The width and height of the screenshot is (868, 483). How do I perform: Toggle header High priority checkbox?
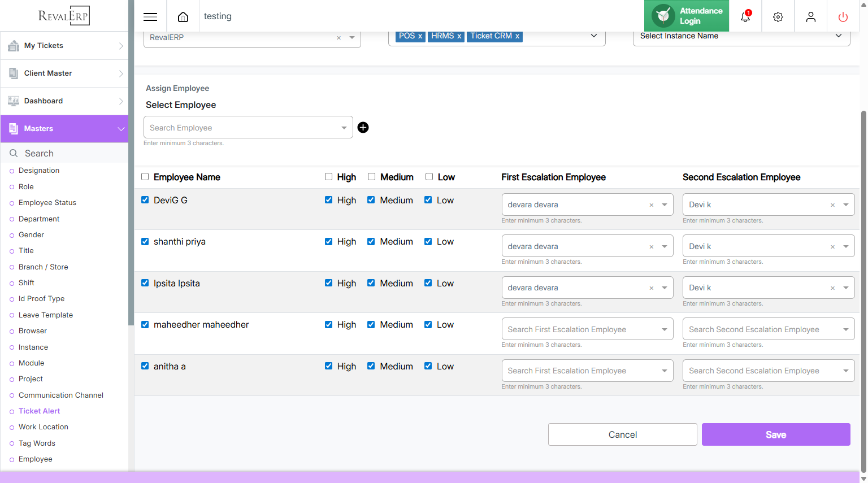coord(328,177)
